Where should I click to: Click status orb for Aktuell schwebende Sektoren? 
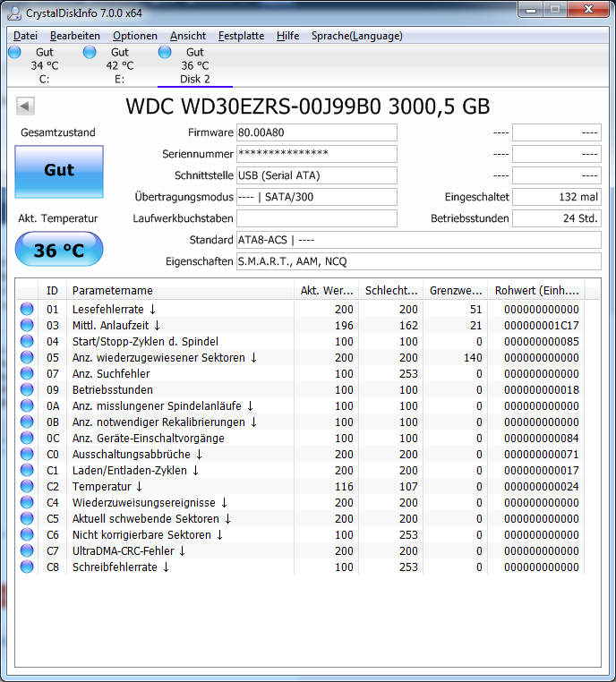point(27,518)
